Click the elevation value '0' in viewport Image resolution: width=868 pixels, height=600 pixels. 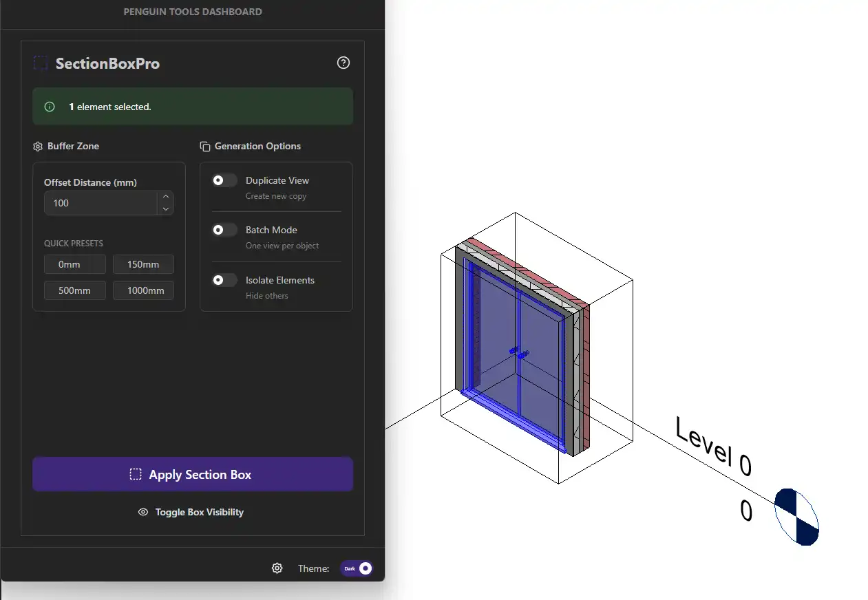coord(746,511)
